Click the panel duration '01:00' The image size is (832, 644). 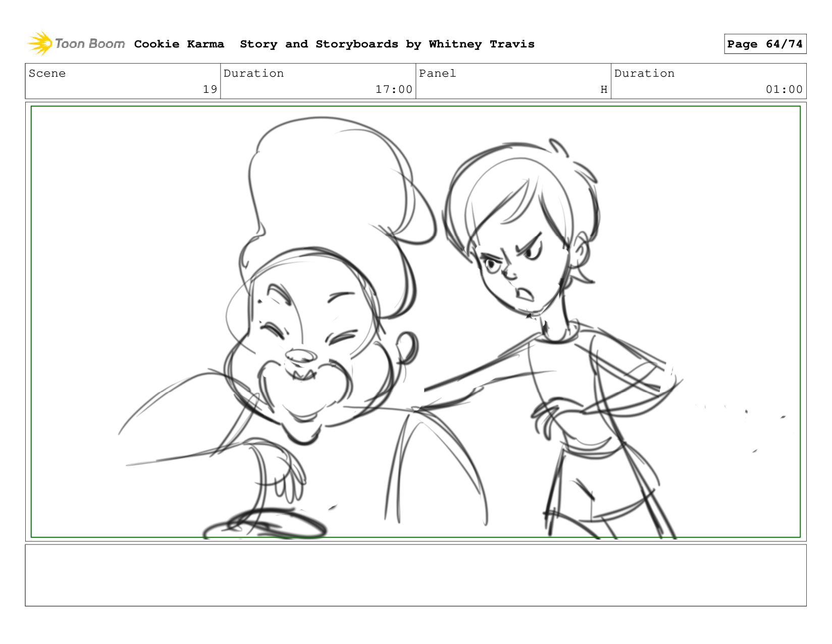pos(784,89)
